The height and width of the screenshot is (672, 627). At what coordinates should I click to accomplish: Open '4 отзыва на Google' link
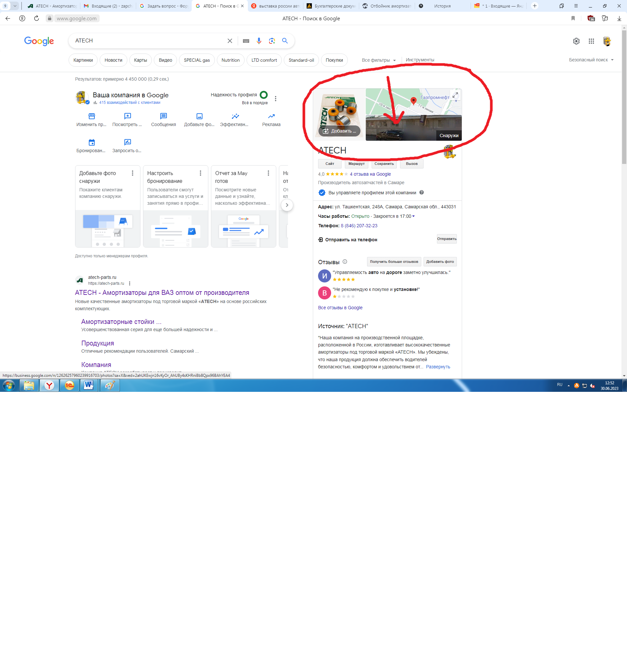pyautogui.click(x=370, y=174)
